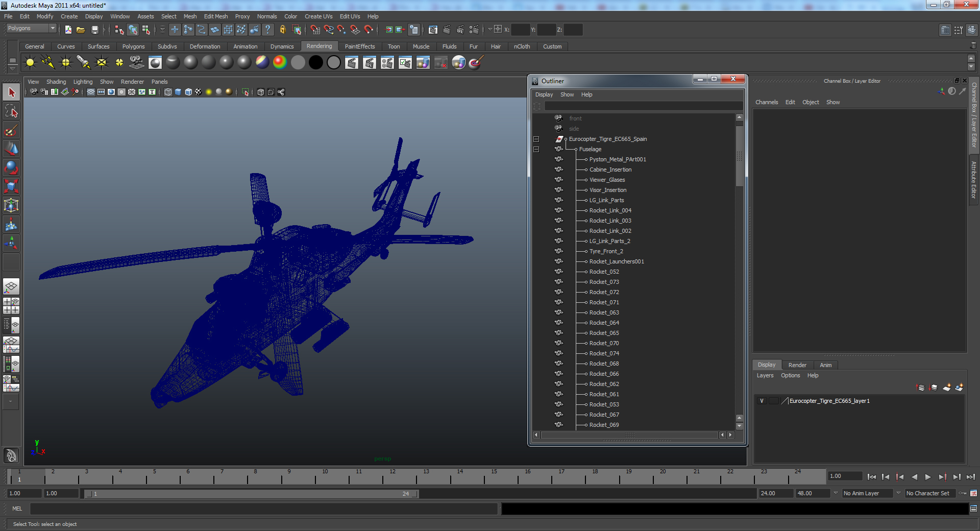
Task: Switch to the Four View layout
Action: (x=11, y=306)
